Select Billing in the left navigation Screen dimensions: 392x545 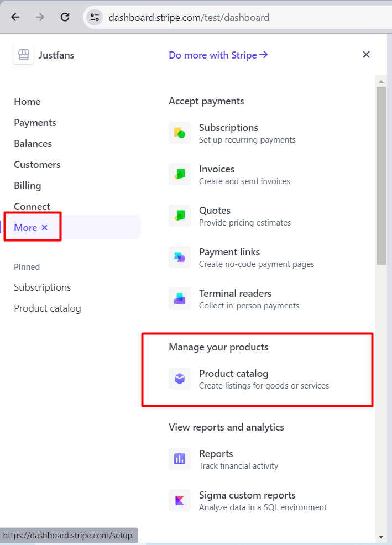[28, 186]
